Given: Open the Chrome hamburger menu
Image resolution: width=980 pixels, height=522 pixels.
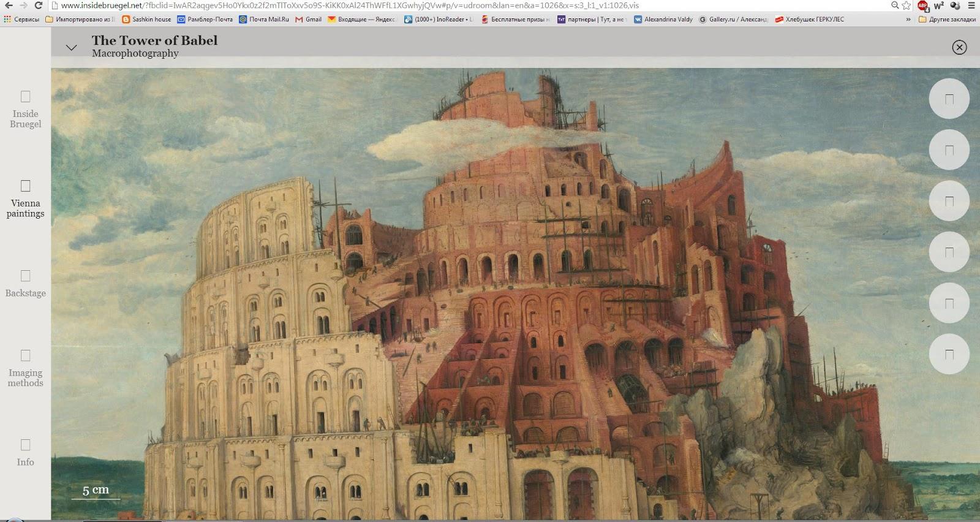Looking at the screenshot, I should click(x=972, y=6).
